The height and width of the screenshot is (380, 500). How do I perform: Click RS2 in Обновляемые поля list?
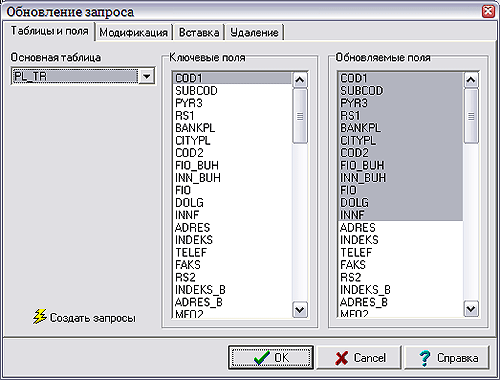(401, 277)
